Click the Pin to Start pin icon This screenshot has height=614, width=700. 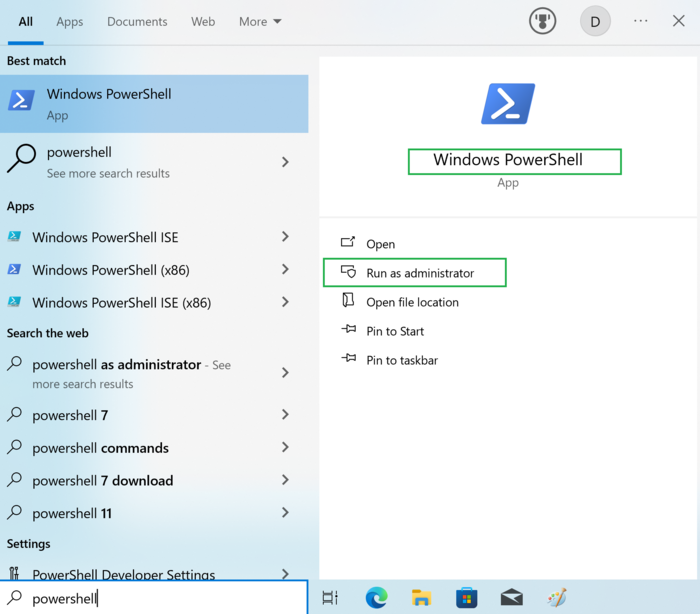pyautogui.click(x=349, y=329)
